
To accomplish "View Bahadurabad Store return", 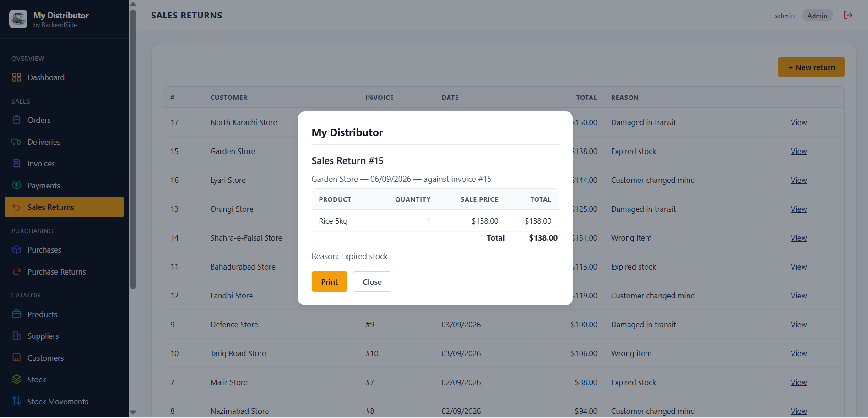I will click(x=798, y=267).
